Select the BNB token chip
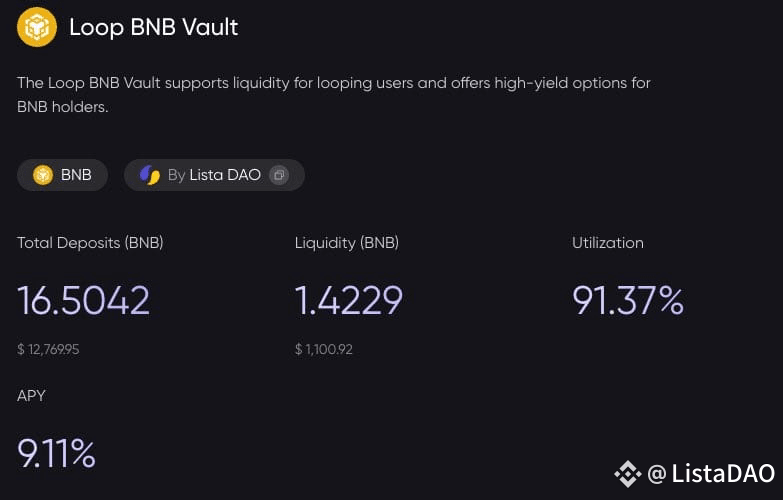The image size is (783, 500). pos(62,175)
